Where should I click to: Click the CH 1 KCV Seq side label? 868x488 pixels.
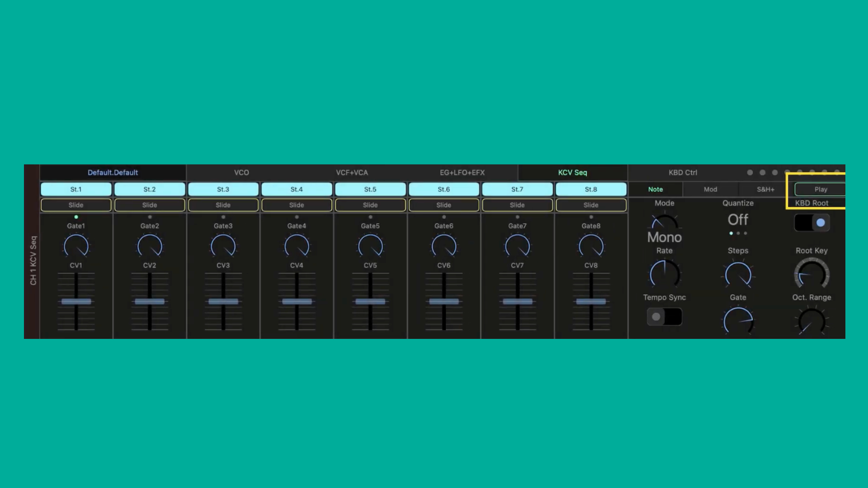pos(33,260)
